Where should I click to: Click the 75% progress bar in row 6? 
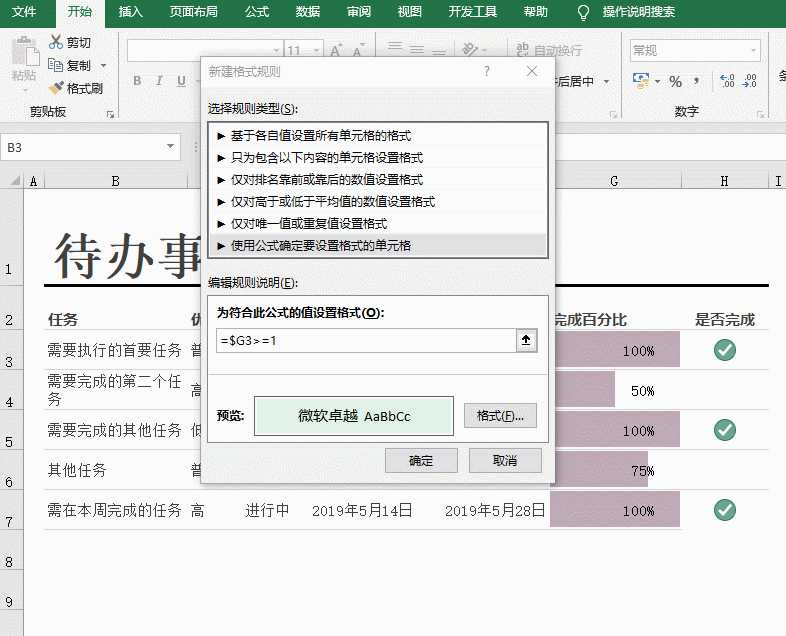click(599, 469)
